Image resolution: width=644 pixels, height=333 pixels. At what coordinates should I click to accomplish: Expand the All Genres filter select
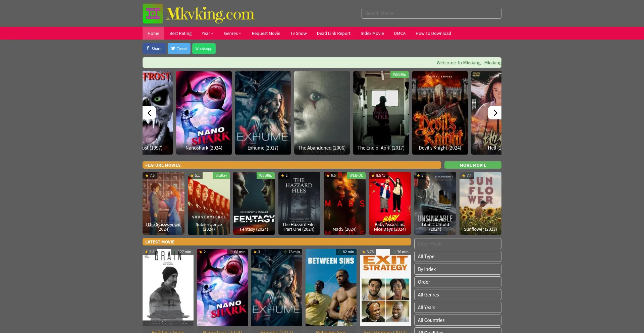pos(458,295)
